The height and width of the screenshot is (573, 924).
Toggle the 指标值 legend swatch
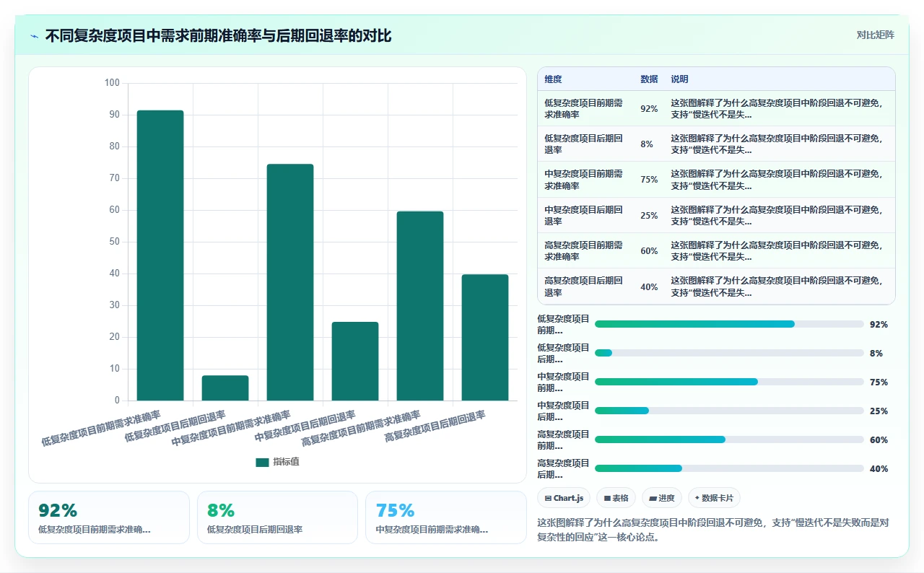point(262,462)
